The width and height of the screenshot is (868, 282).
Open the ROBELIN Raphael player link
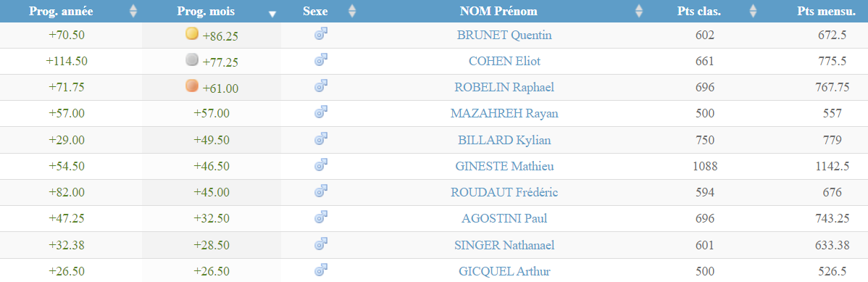tap(504, 87)
